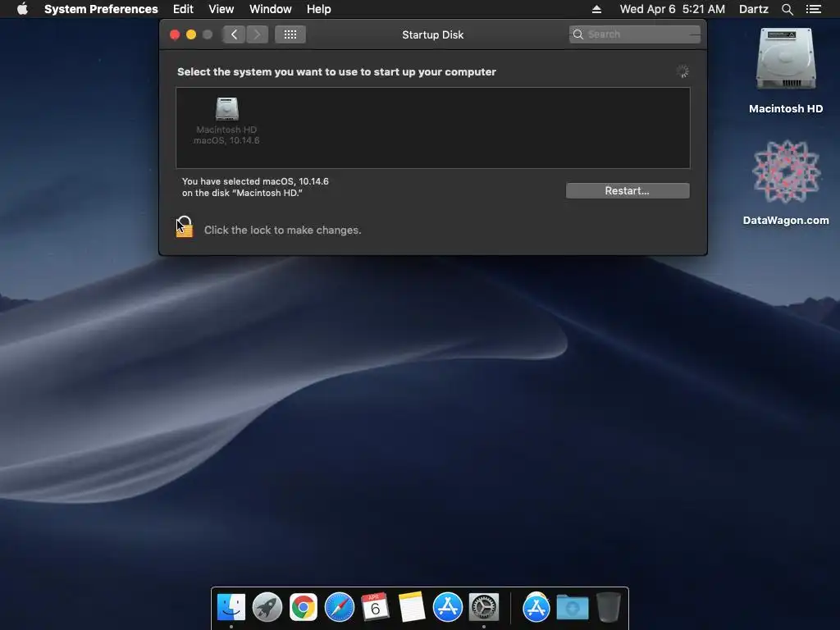
Task: Click the padlock to unlock changes
Action: (x=185, y=226)
